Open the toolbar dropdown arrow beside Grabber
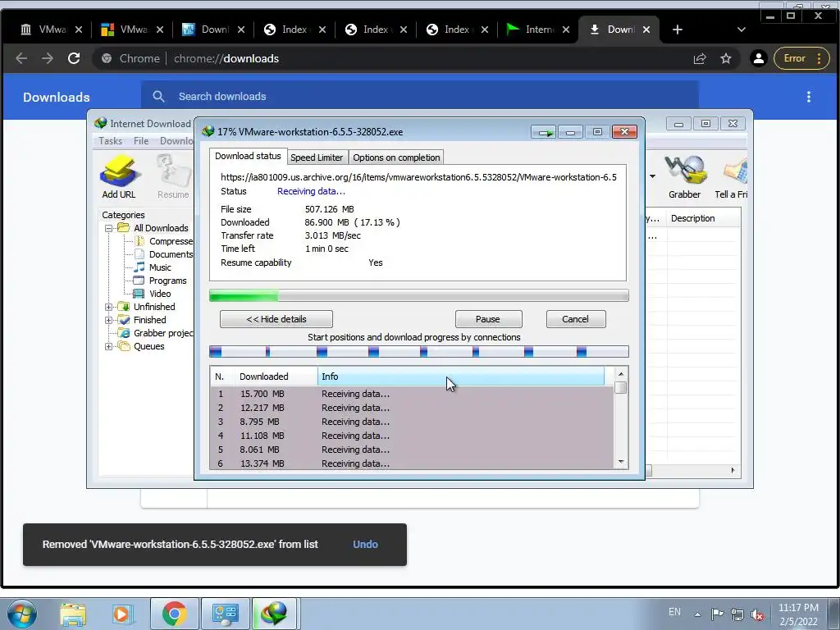 pos(652,176)
